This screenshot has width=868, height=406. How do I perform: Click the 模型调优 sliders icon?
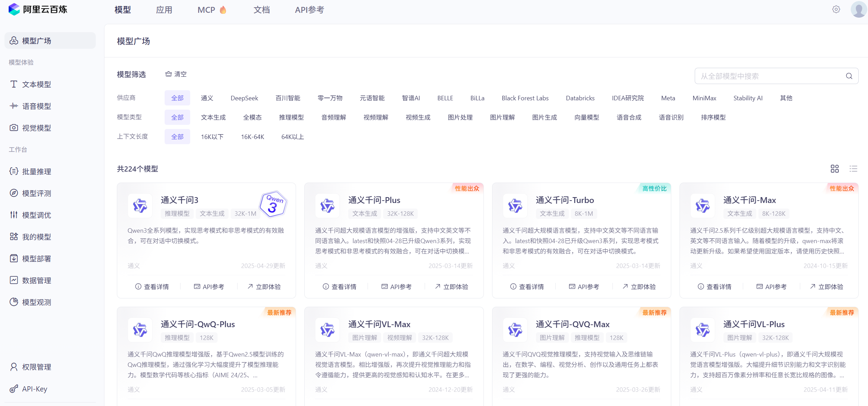[14, 215]
